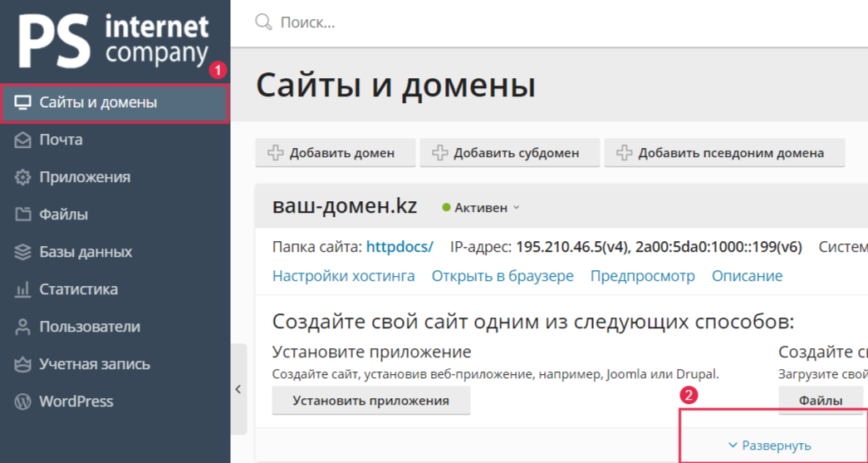Image resolution: width=868 pixels, height=463 pixels.
Task: Click plus icon on Добавить псевдоним домена
Action: click(625, 153)
